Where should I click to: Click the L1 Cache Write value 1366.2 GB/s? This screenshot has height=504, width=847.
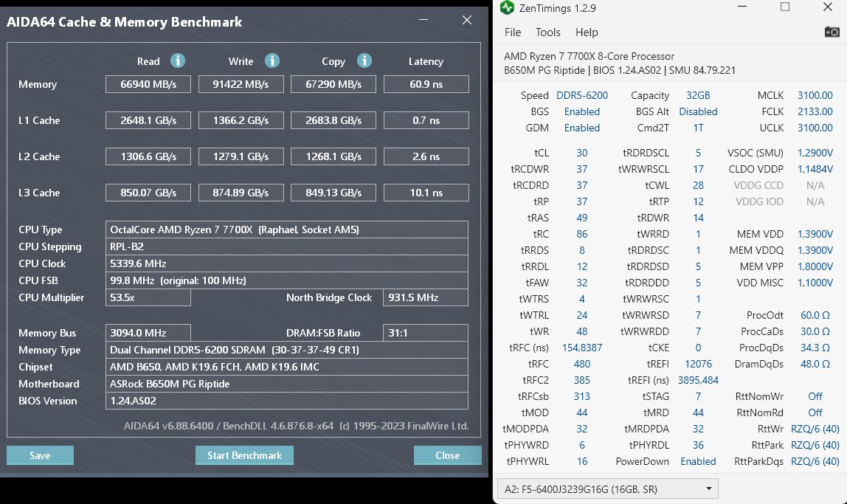(241, 120)
